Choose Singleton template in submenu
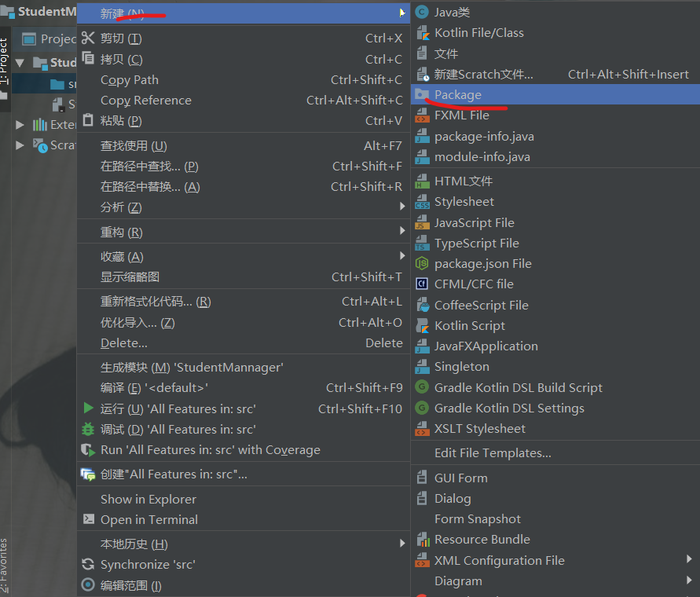Viewport: 700px width, 597px height. coord(555,367)
